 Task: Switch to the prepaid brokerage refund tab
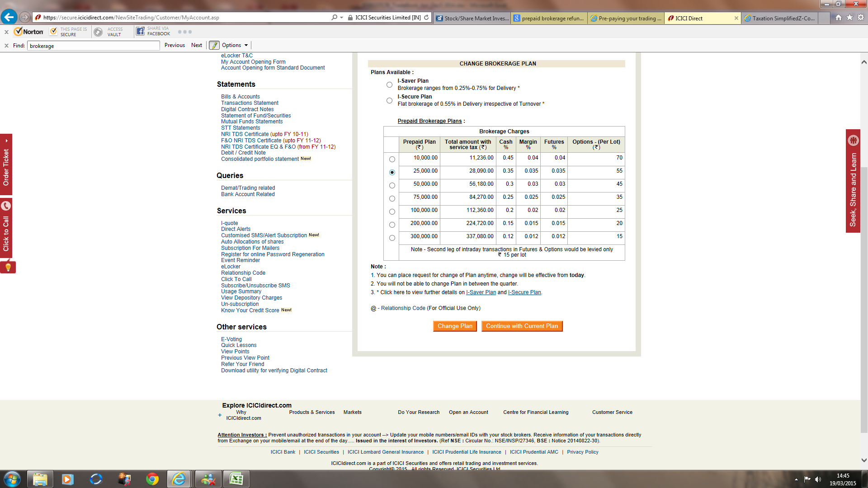(549, 19)
